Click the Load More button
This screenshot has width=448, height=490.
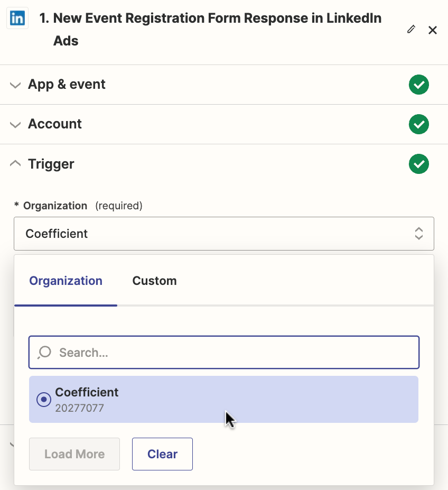tap(74, 454)
